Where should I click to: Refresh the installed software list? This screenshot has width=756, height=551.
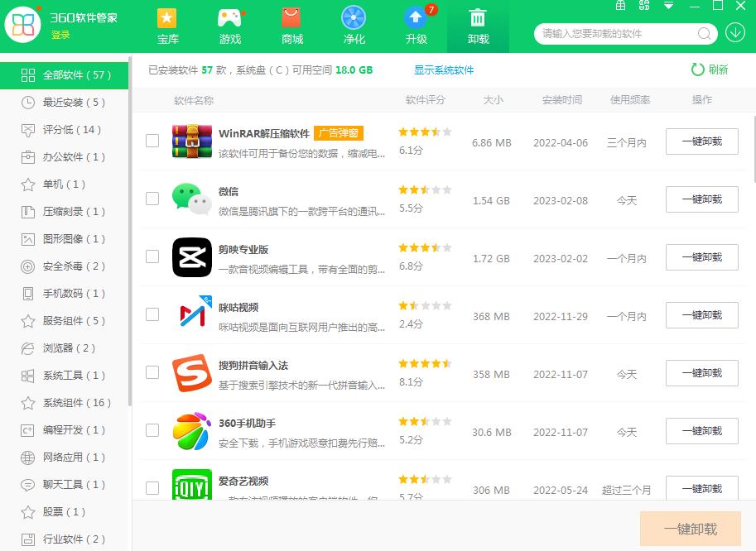[710, 69]
